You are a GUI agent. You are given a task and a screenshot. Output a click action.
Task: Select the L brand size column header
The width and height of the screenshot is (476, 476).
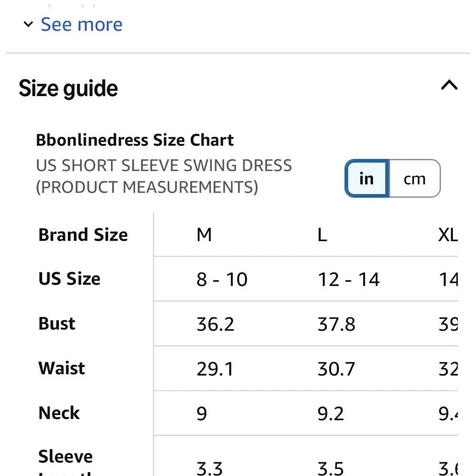coord(322,235)
